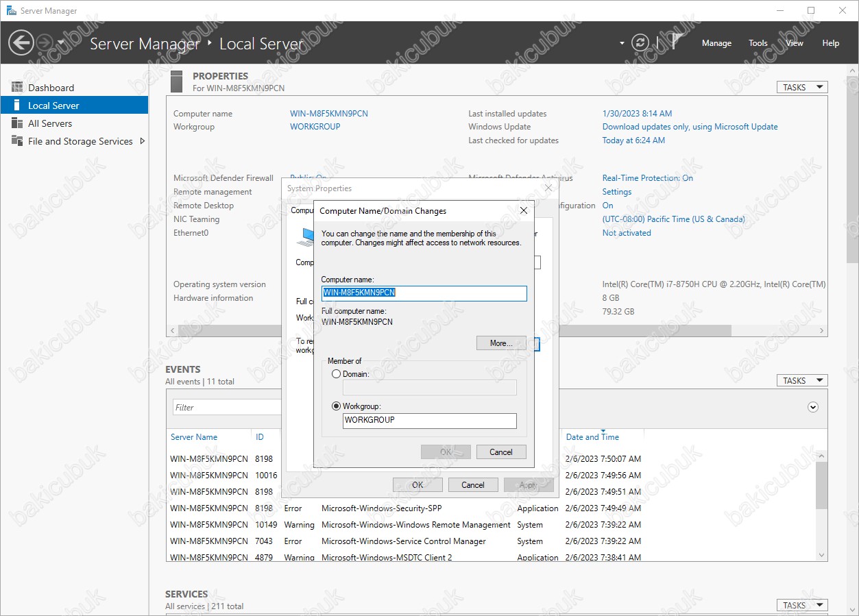Select the event with ID 10149

click(x=266, y=525)
